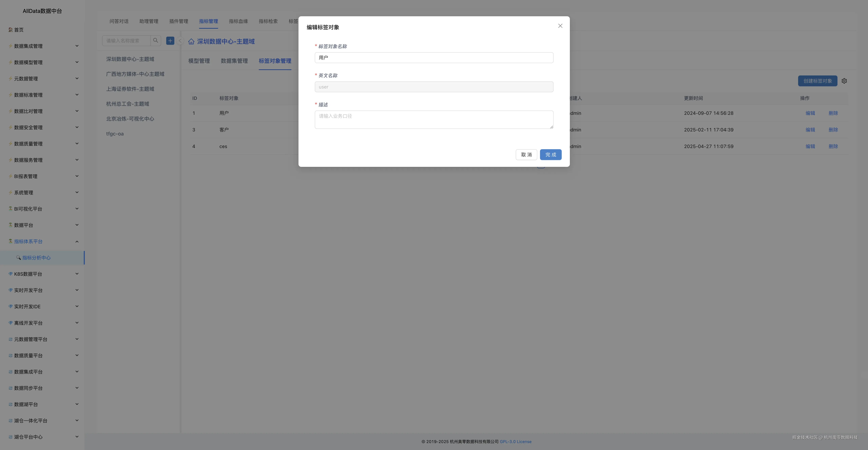Collapse the 指标体系平台 menu chevron
868x450 pixels.
tap(77, 241)
